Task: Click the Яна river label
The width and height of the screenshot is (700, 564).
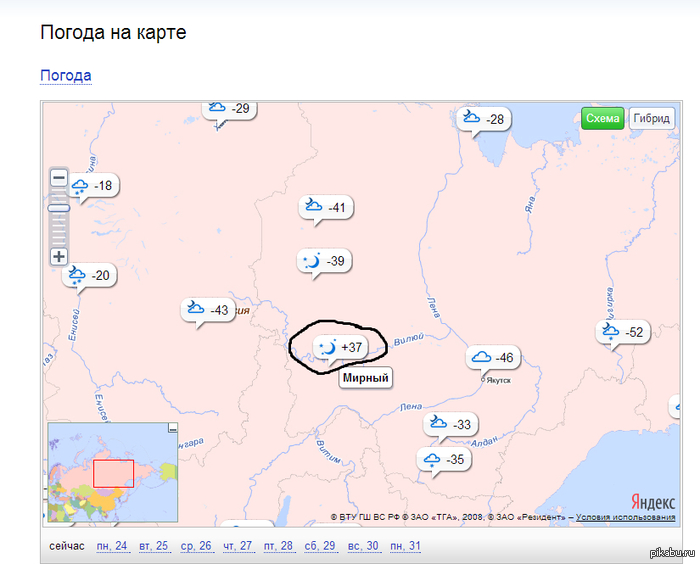Action: click(530, 204)
